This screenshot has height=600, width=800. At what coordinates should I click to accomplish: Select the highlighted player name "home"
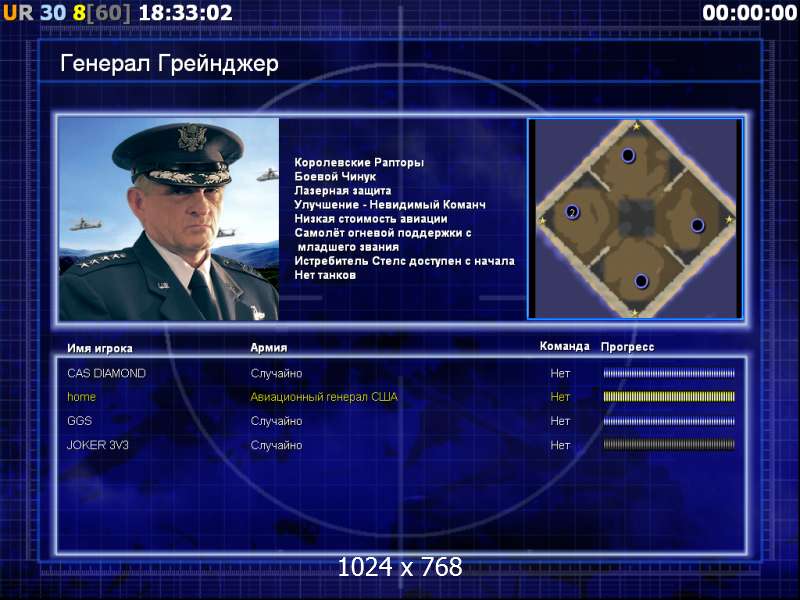82,396
